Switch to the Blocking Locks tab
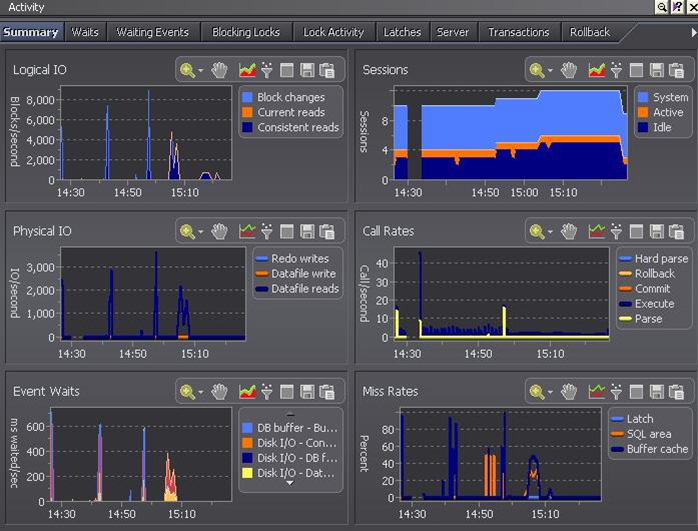Image resolution: width=698 pixels, height=531 pixels. coord(246,32)
